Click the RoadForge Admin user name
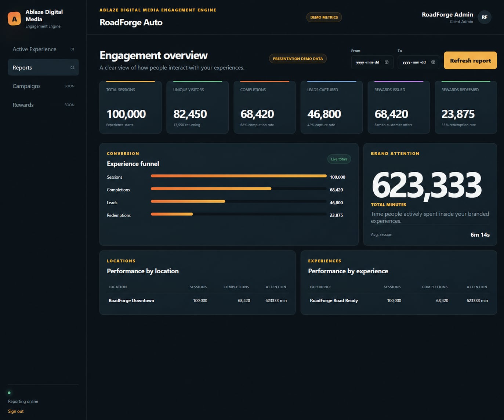This screenshot has height=420, width=504. coord(447,15)
